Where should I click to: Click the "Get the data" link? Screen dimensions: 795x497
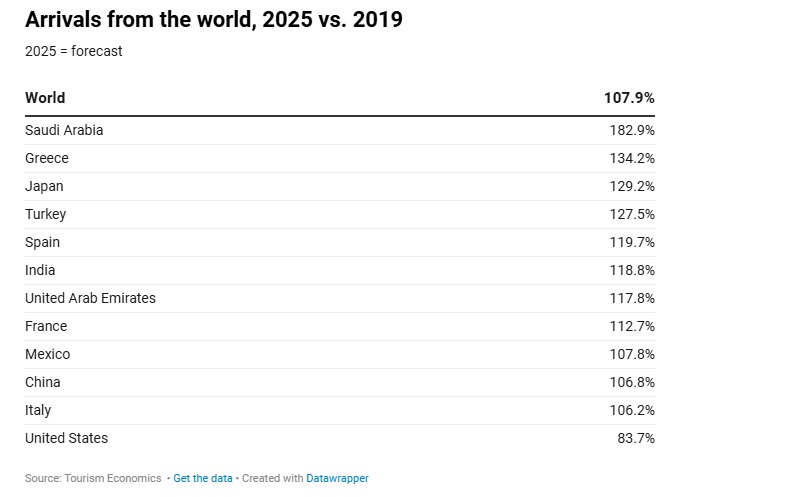point(202,478)
